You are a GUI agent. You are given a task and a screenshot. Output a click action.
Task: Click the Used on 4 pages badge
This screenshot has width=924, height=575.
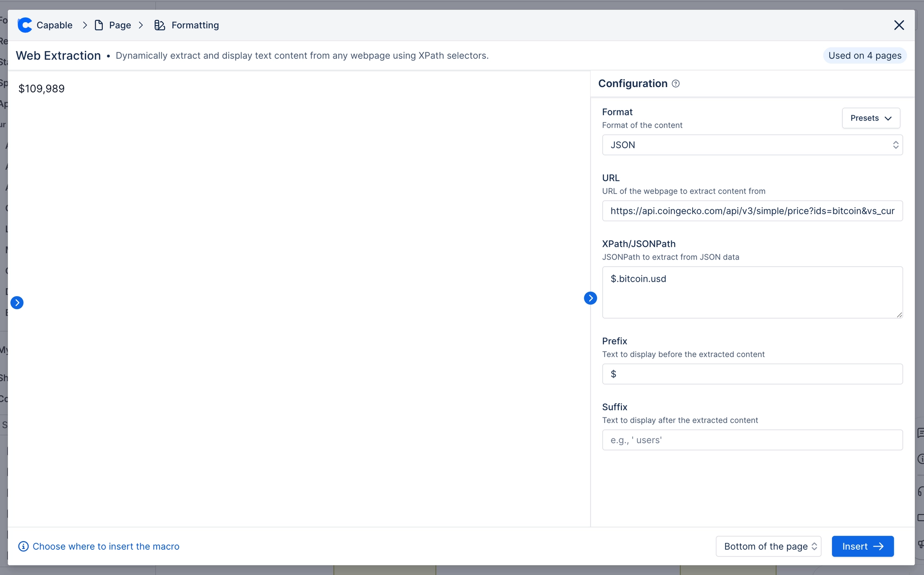click(864, 56)
